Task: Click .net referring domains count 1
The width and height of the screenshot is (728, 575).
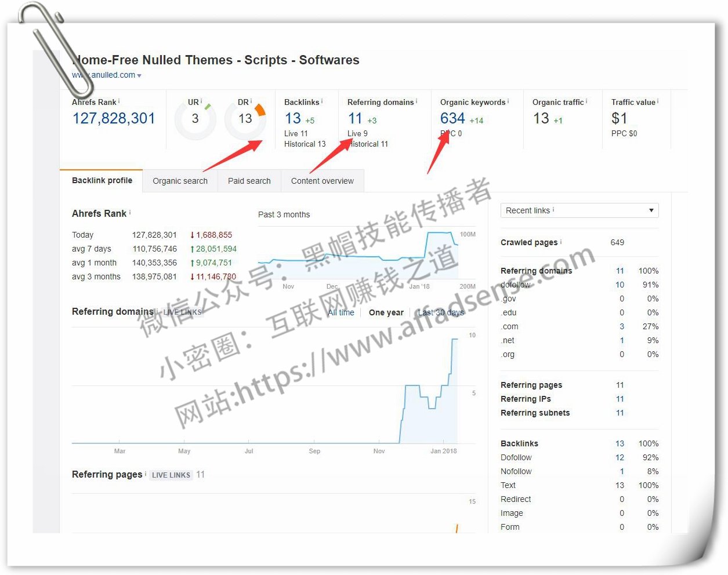Action: [622, 340]
